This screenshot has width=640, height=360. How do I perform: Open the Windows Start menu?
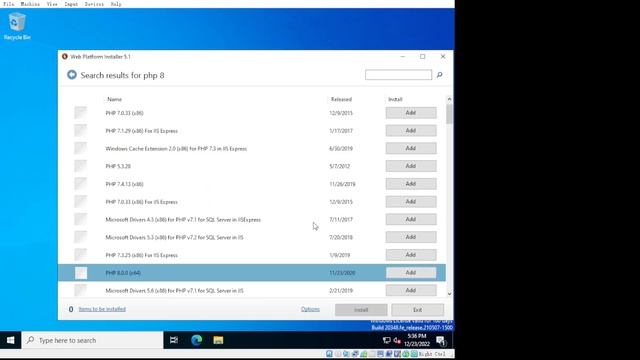tap(11, 340)
